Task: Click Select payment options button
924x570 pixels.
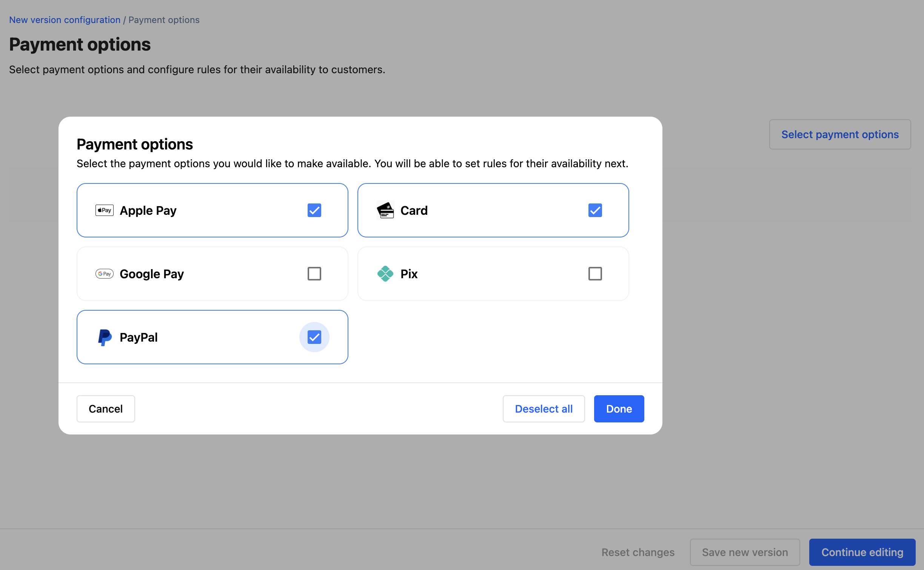Action: point(840,134)
